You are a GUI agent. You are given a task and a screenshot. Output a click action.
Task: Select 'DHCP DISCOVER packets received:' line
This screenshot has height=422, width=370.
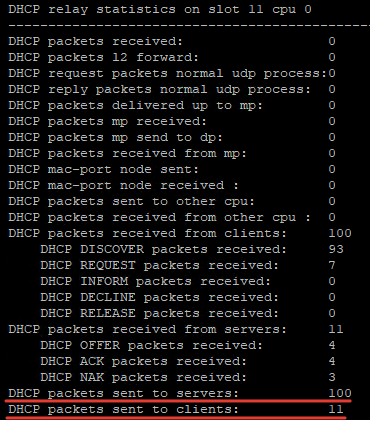click(x=192, y=249)
